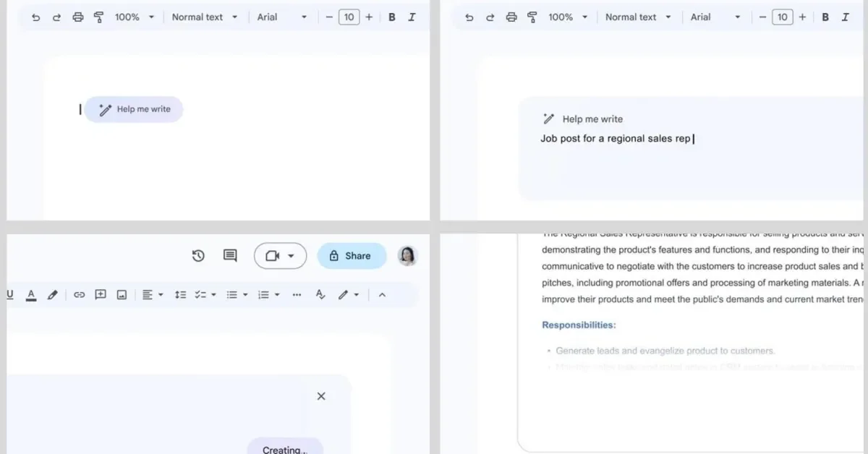Toggle bold formatting
This screenshot has height=454, width=868.
tap(391, 17)
